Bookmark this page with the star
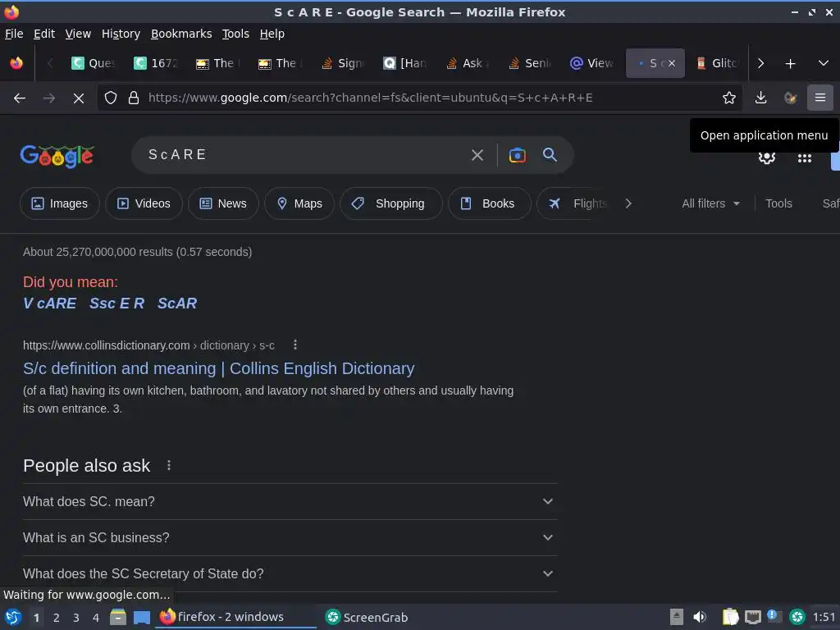 coord(728,98)
